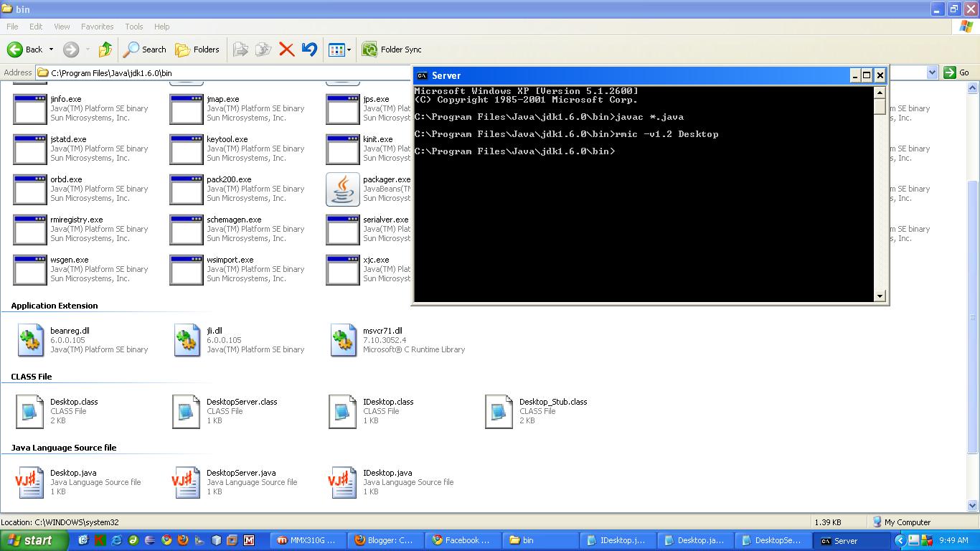Image resolution: width=980 pixels, height=551 pixels.
Task: Launch the packager.exe JavaBeans tool
Action: 342,189
